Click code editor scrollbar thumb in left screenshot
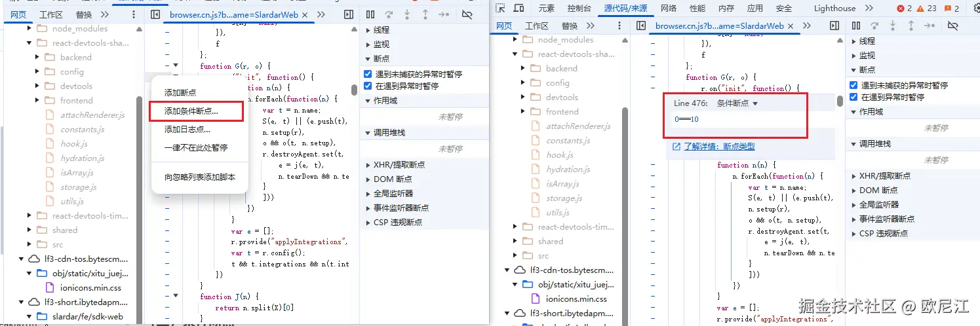 (x=354, y=90)
